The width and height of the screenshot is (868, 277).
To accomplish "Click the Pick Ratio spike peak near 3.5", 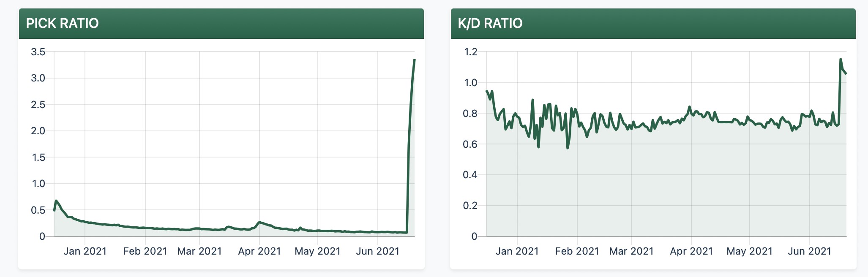I will (x=414, y=60).
